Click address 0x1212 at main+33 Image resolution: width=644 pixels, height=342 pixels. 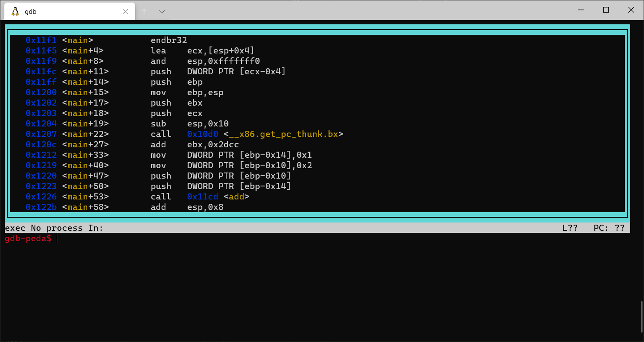pyautogui.click(x=41, y=155)
